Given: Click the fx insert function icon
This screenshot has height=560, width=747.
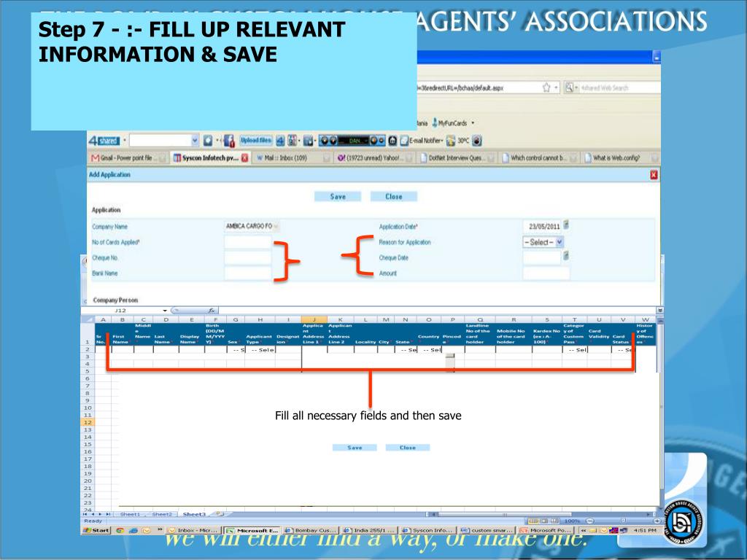Looking at the screenshot, I should (212, 311).
